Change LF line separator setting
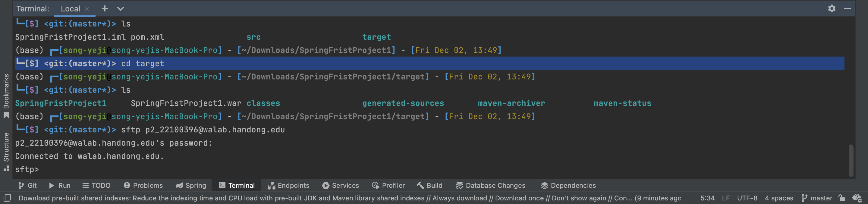Screen dimensions: 868x204 [x=726, y=198]
